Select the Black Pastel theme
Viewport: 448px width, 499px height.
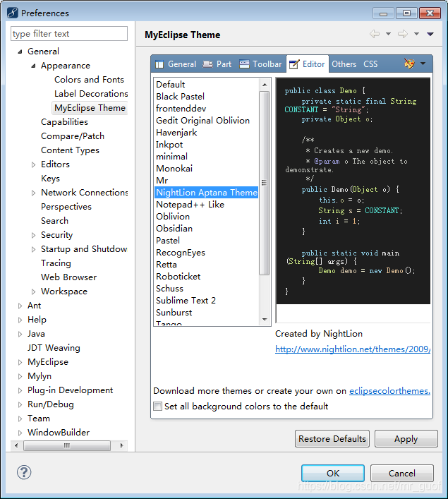click(180, 97)
